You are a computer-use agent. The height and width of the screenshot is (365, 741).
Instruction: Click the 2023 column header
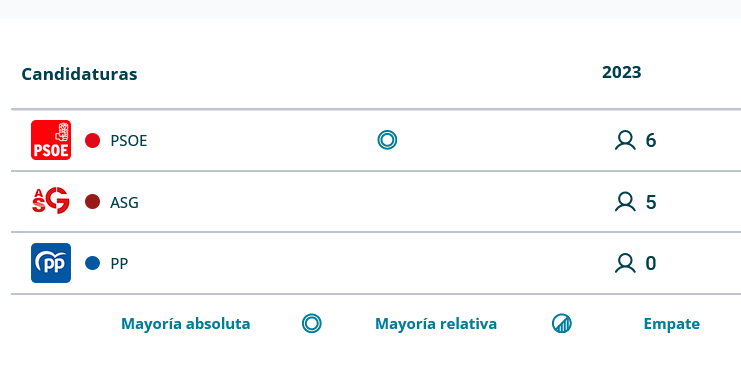[x=621, y=72]
